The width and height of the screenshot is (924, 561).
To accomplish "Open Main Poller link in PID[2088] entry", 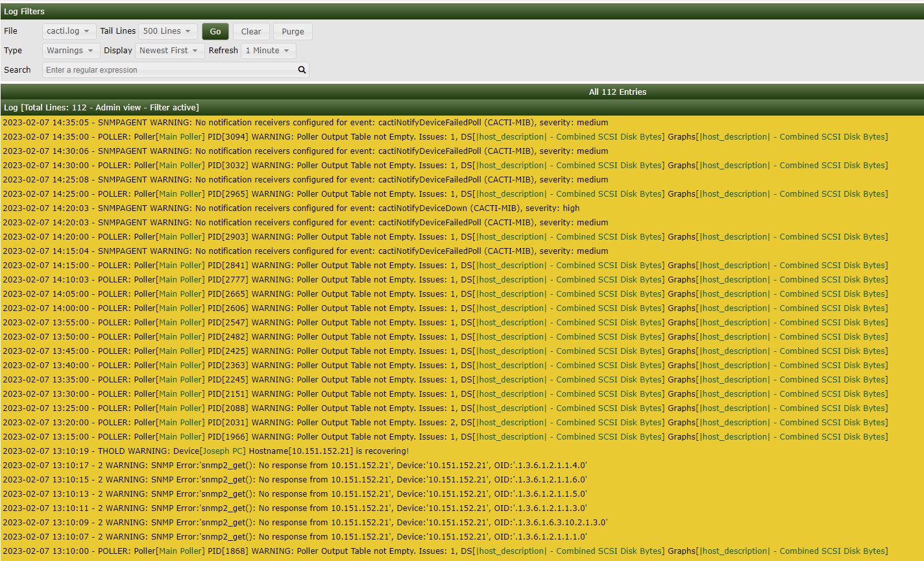I will pos(180,408).
